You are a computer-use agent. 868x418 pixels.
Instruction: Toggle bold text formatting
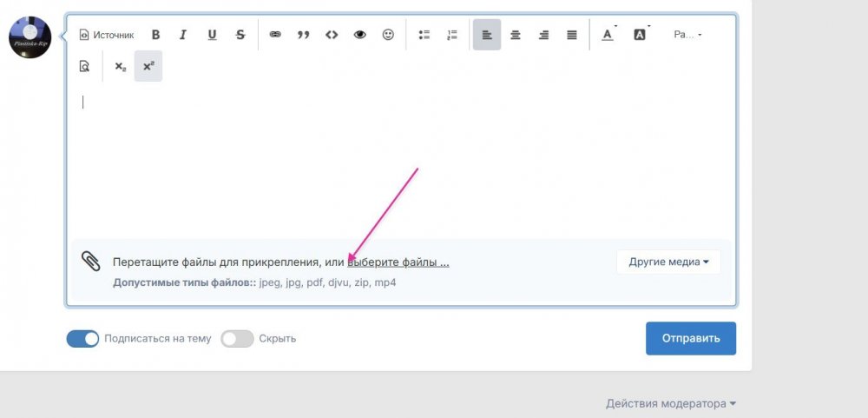click(x=156, y=35)
